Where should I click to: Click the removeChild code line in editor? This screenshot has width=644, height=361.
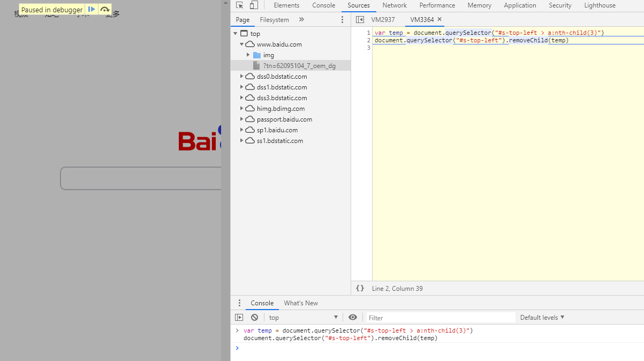pyautogui.click(x=471, y=40)
